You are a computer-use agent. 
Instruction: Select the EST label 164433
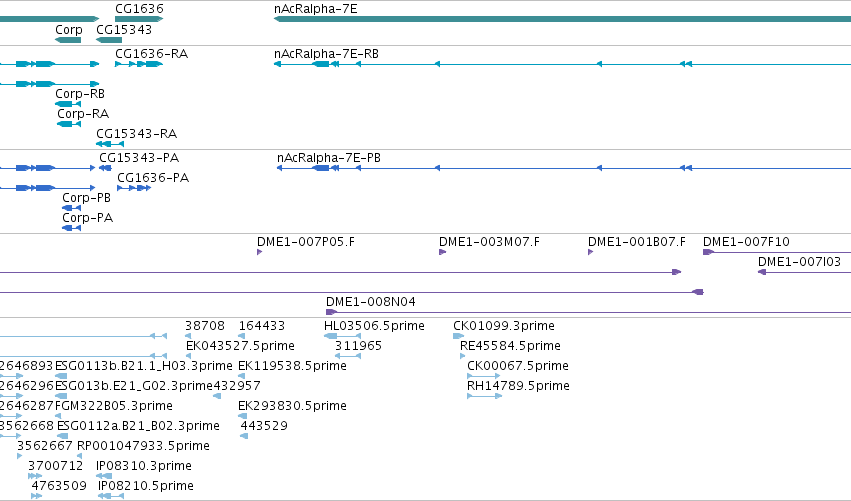(x=262, y=326)
